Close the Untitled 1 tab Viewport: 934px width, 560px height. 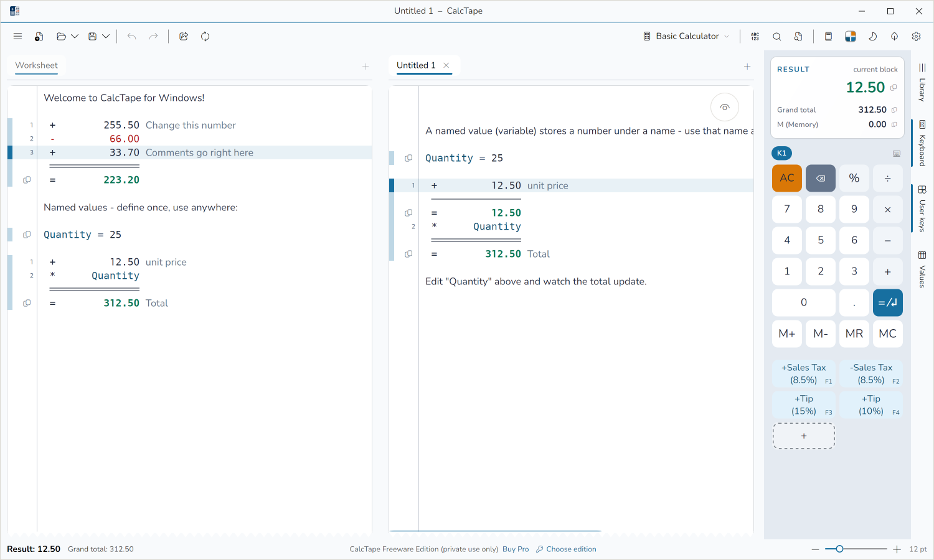pos(446,65)
